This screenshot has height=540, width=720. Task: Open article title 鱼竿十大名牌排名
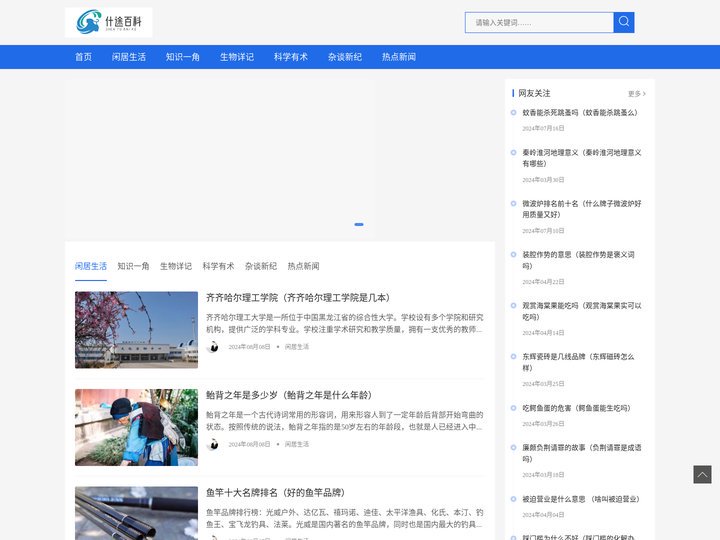[275, 493]
